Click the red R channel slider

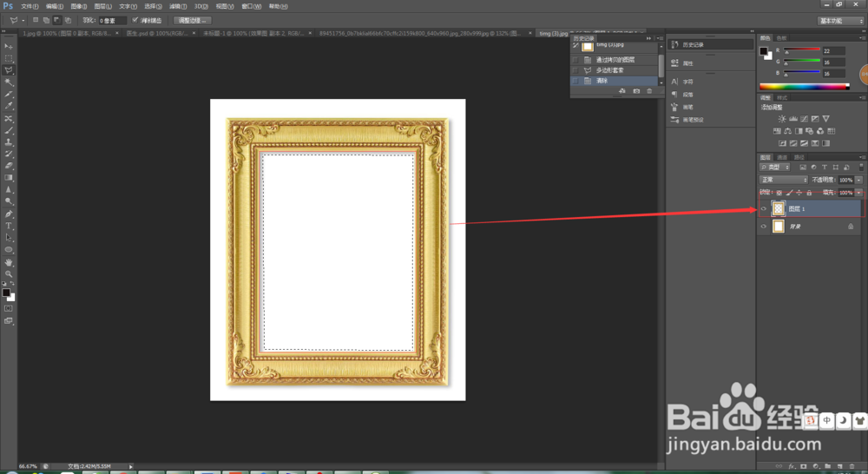(x=802, y=49)
